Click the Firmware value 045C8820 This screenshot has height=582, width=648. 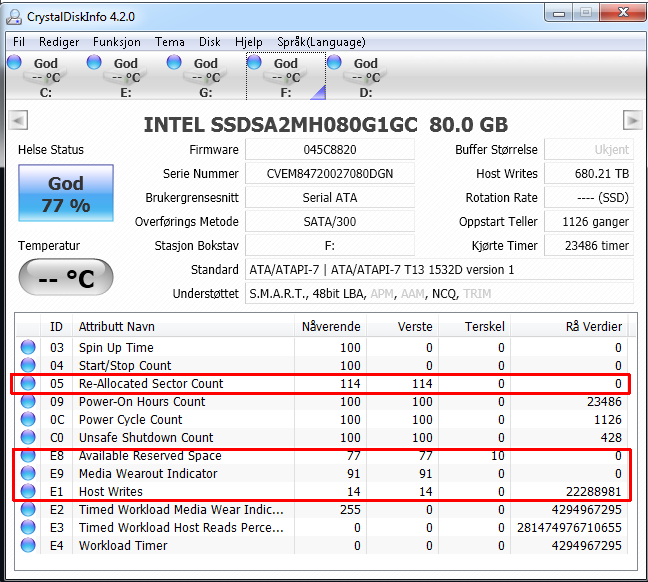tap(330, 149)
